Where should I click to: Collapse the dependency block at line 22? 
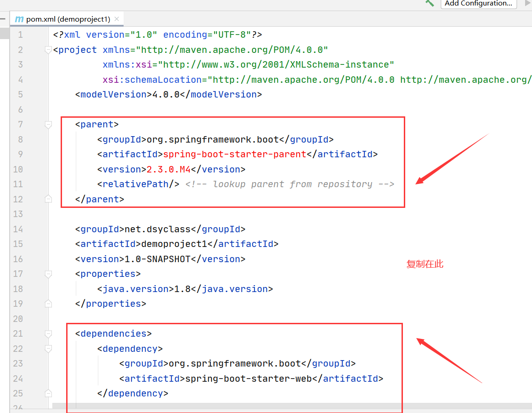48,349
